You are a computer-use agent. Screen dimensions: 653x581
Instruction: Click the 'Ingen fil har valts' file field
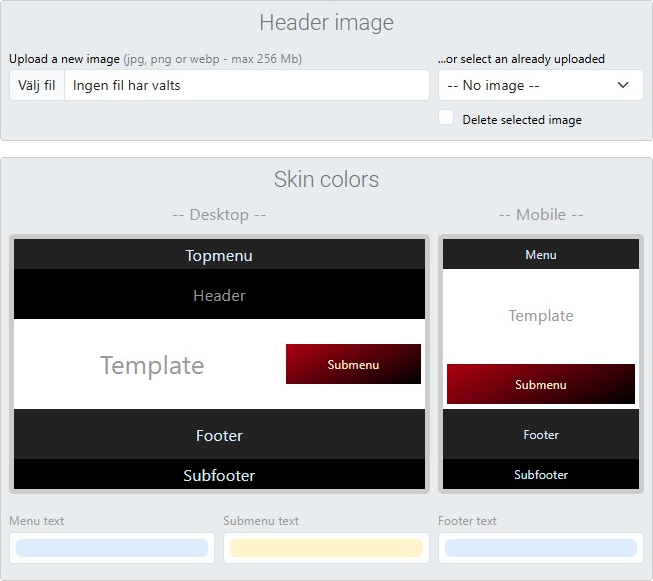click(246, 85)
